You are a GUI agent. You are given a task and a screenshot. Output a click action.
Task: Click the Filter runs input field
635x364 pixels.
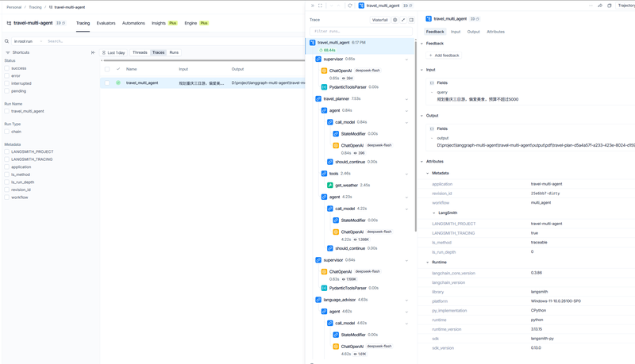tap(361, 31)
